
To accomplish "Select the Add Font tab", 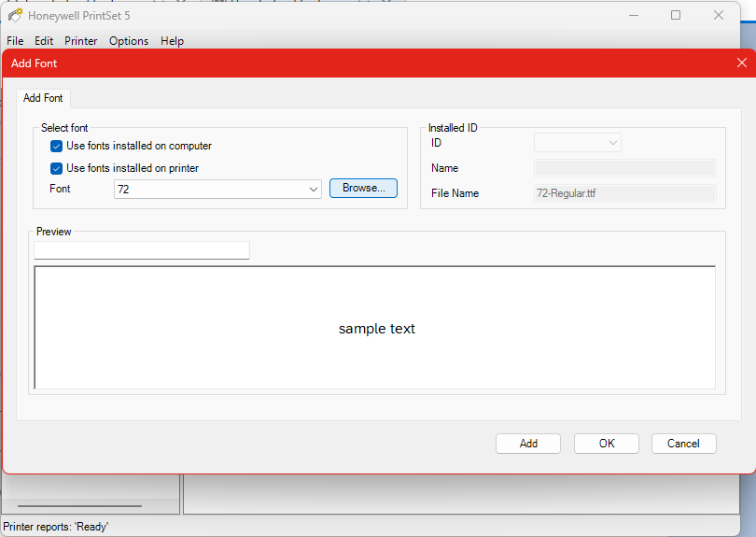I will pyautogui.click(x=43, y=98).
